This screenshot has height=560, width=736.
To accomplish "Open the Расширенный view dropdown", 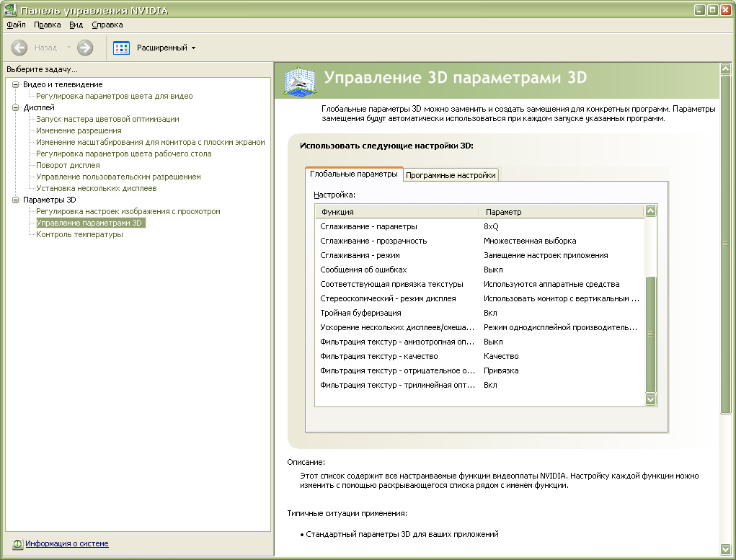I will point(167,48).
